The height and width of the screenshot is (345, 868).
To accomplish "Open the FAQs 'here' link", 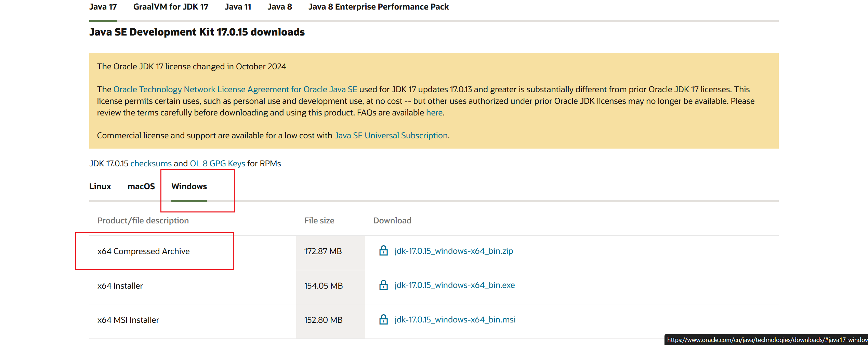I will click(434, 113).
